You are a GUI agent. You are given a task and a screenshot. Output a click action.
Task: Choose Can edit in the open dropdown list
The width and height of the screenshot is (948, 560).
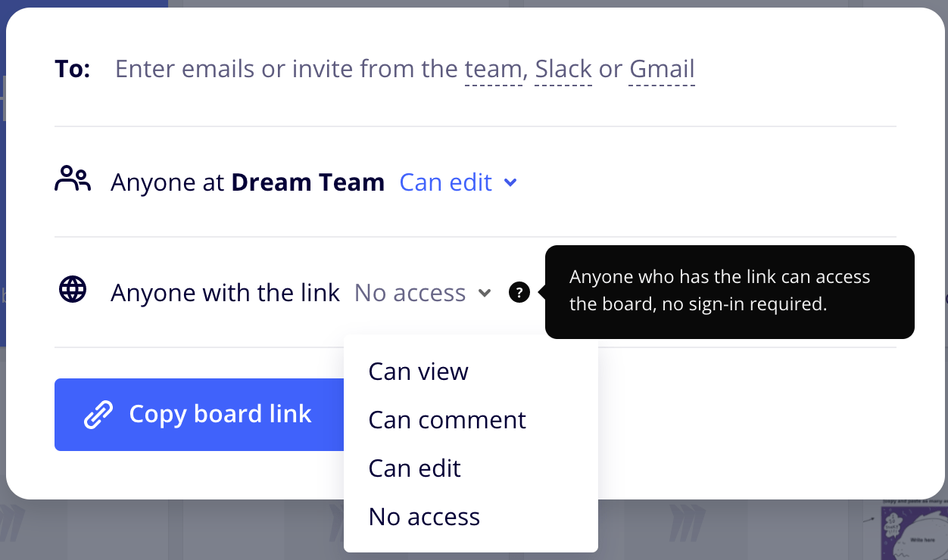(x=414, y=468)
